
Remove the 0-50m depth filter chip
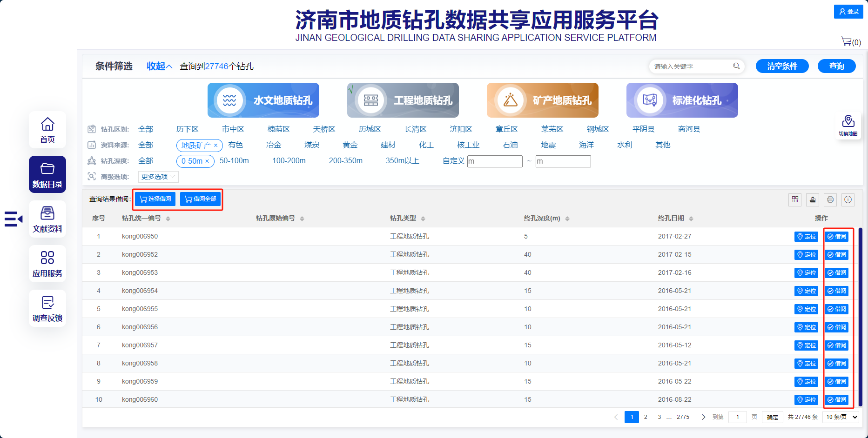208,161
